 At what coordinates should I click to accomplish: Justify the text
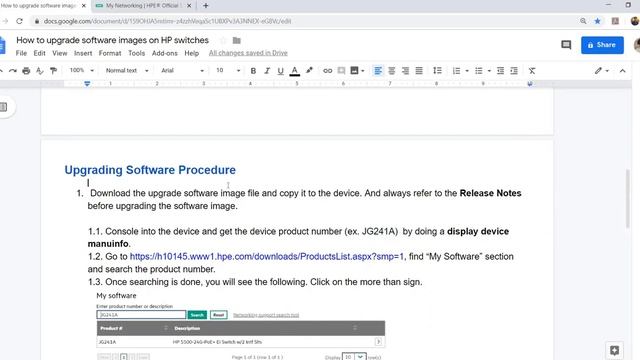[x=419, y=71]
